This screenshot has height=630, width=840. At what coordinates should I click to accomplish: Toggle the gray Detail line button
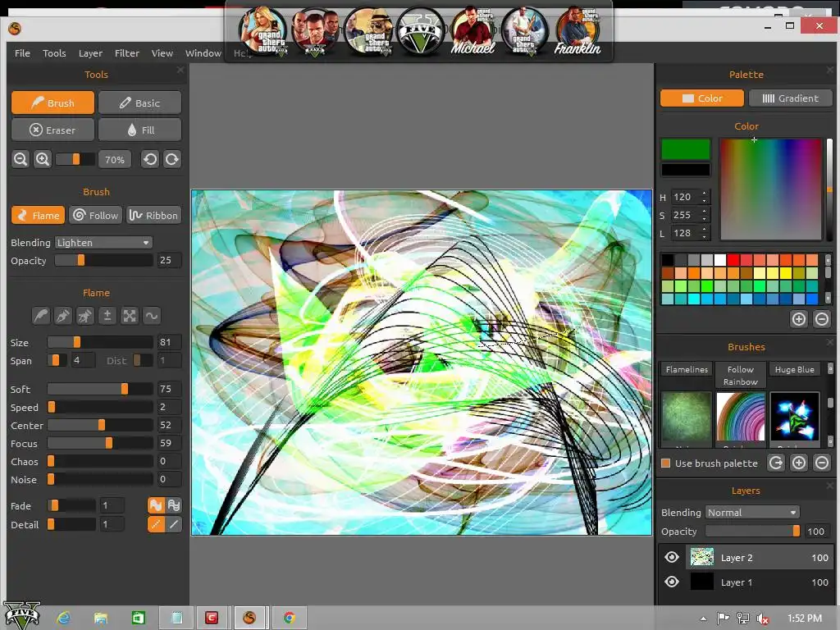click(174, 524)
